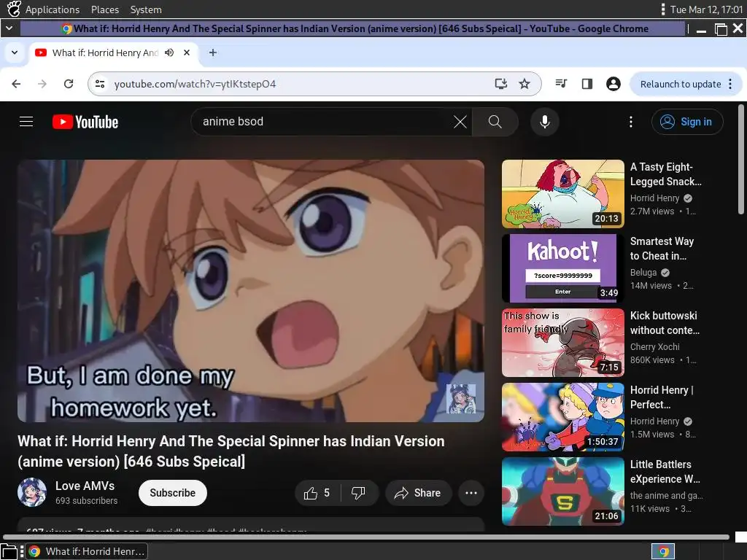Subscribe to Love AMVs
The width and height of the screenshot is (747, 560).
pyautogui.click(x=172, y=493)
